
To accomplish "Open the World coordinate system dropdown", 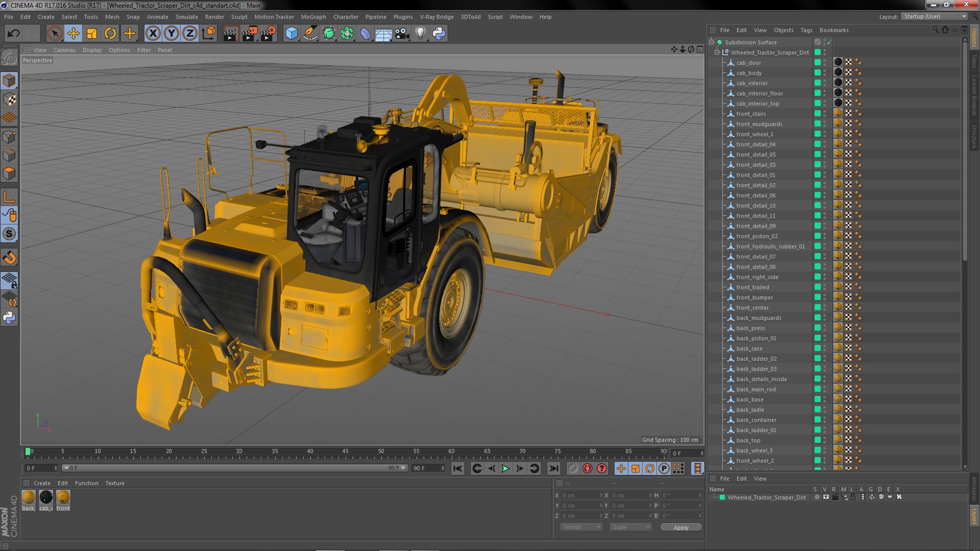I will pos(581,528).
